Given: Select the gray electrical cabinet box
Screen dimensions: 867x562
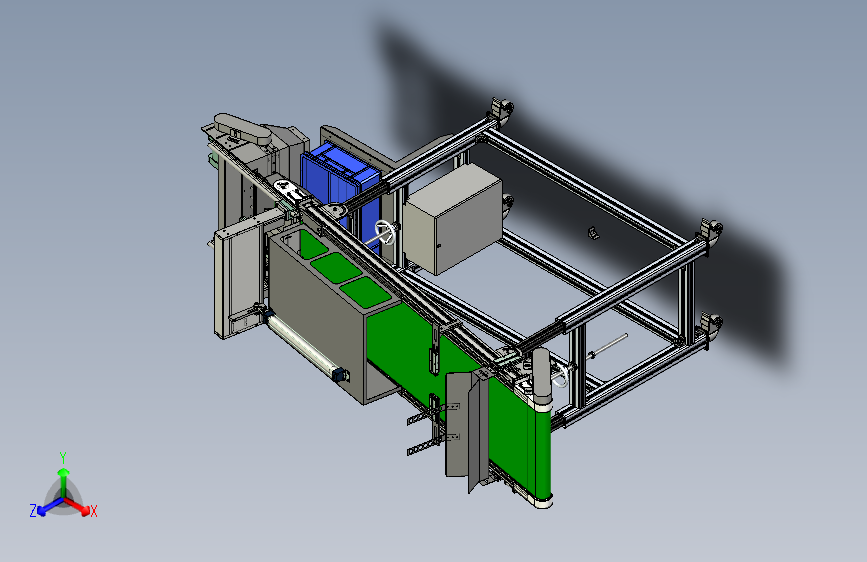Looking at the screenshot, I should pyautogui.click(x=452, y=218).
